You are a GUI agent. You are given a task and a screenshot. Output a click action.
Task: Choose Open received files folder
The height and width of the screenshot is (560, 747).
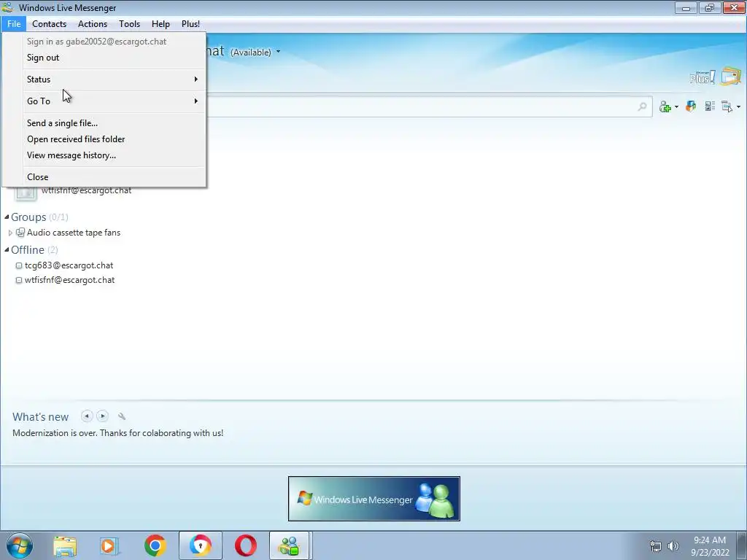(104, 139)
